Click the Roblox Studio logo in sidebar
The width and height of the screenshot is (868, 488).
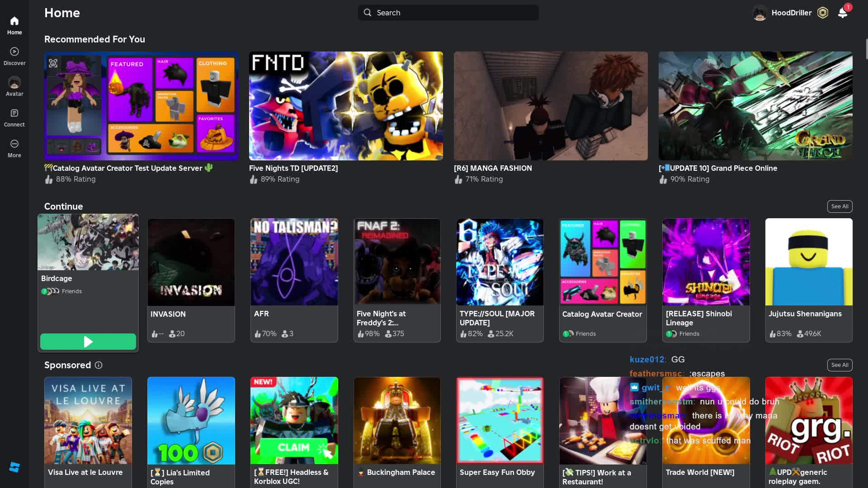14,467
